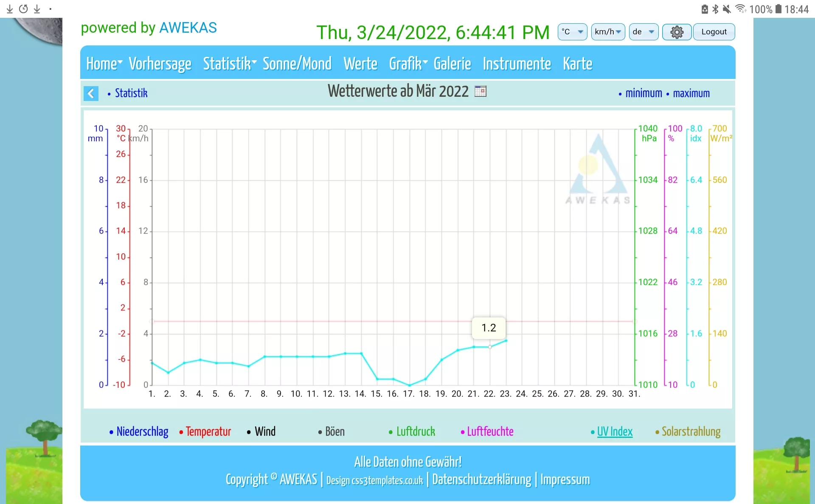The image size is (815, 504).
Task: Click the back arrow beside Statistik
Action: 91,93
